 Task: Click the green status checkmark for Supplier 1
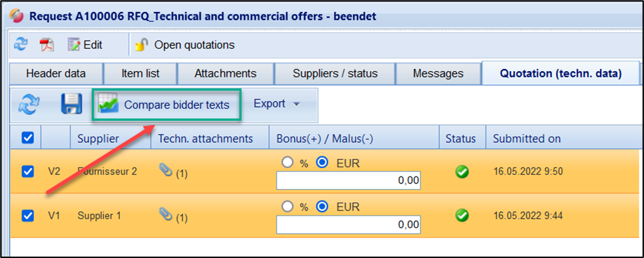click(x=462, y=215)
